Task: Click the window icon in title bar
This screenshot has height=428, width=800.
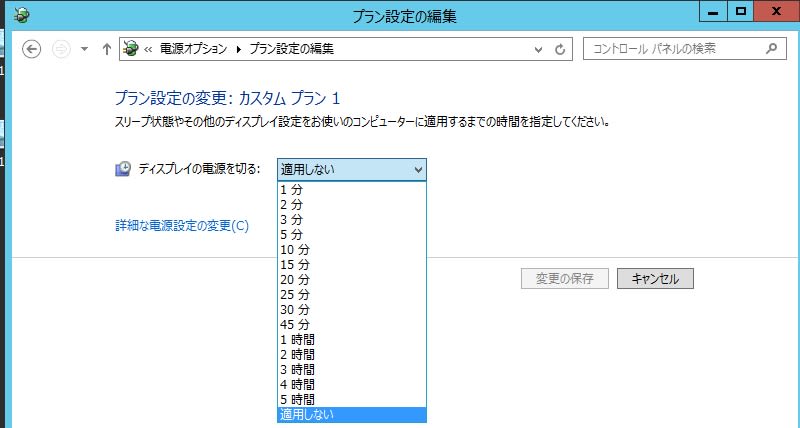Action: (x=21, y=16)
